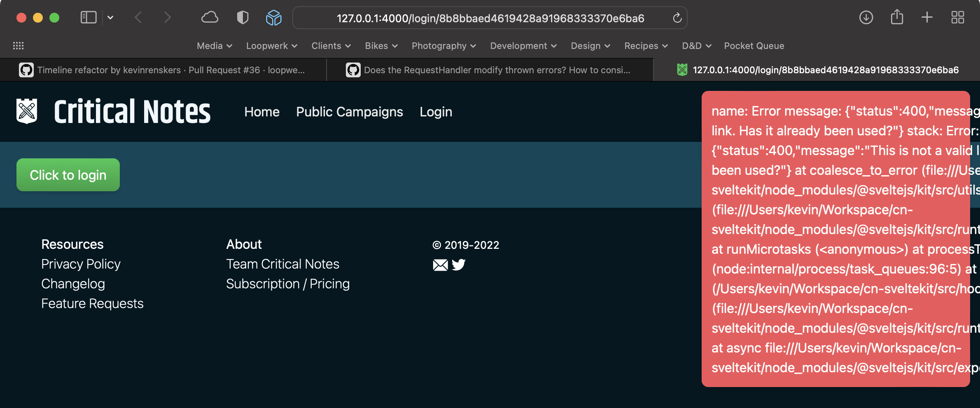Expand the Development bookmarks folder
This screenshot has width=980, height=408.
point(523,46)
